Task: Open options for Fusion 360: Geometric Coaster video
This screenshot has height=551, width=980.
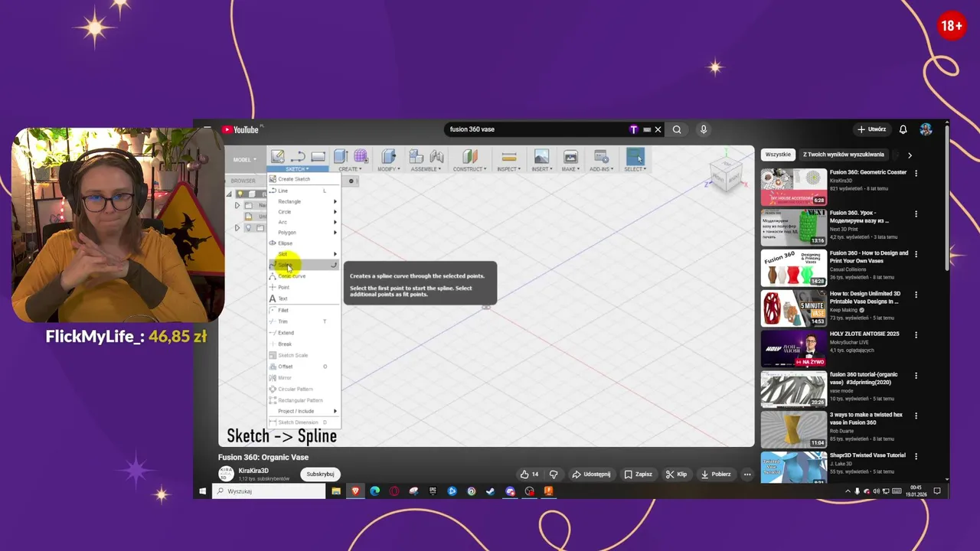Action: [916, 173]
